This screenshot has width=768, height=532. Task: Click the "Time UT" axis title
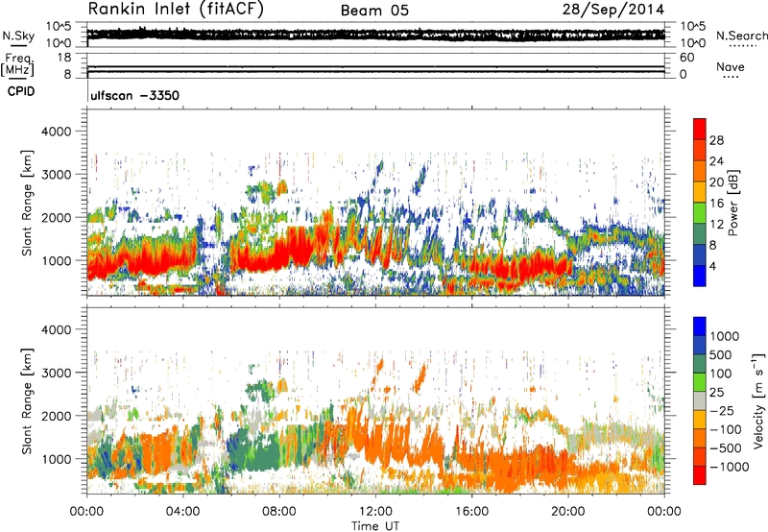(x=375, y=525)
